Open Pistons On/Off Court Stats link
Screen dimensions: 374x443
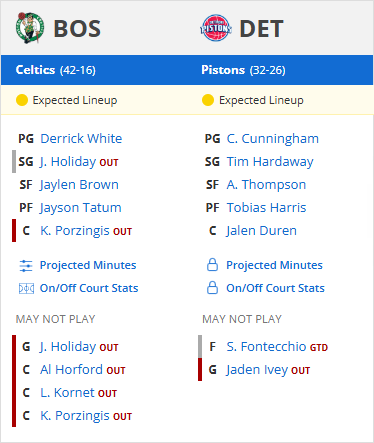point(275,288)
